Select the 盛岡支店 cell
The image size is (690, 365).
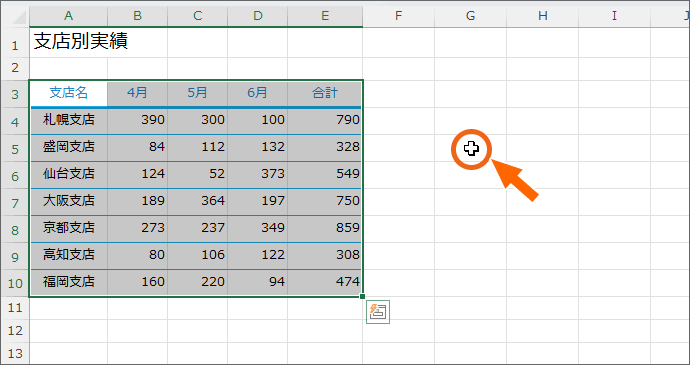click(x=68, y=148)
